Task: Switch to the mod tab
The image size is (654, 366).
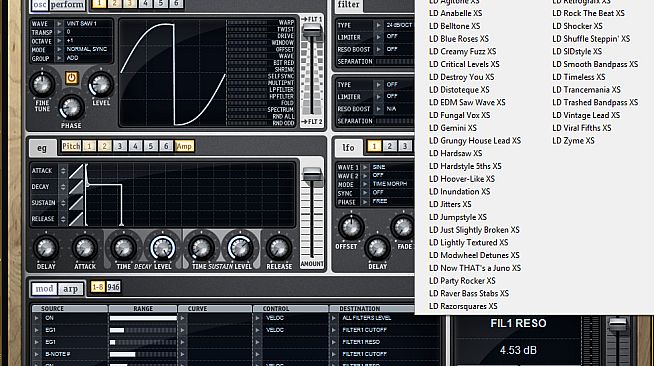Action: [44, 288]
